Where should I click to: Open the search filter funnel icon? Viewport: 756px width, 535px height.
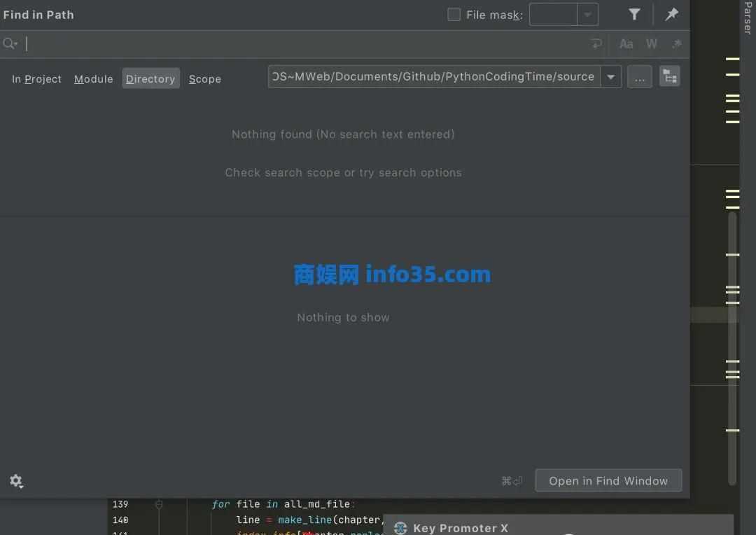[634, 15]
